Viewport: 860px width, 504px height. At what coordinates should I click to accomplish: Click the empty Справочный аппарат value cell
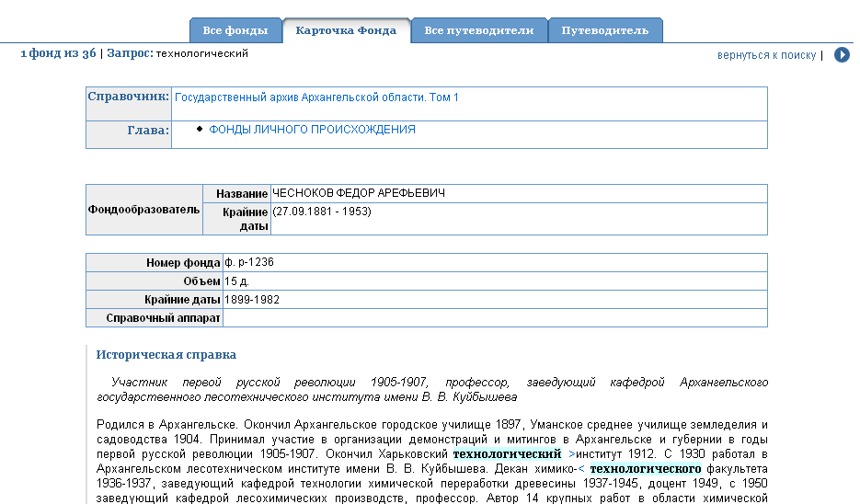pos(494,317)
